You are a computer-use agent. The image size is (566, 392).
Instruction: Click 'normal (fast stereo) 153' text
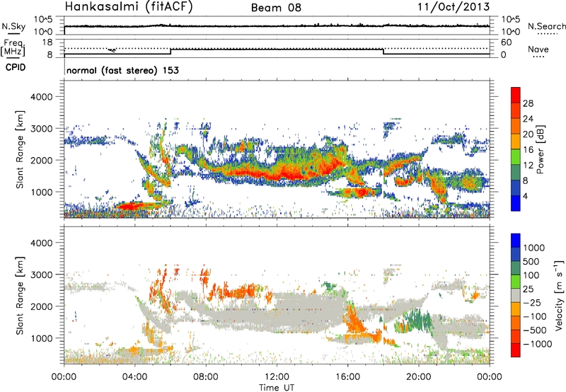pyautogui.click(x=122, y=71)
